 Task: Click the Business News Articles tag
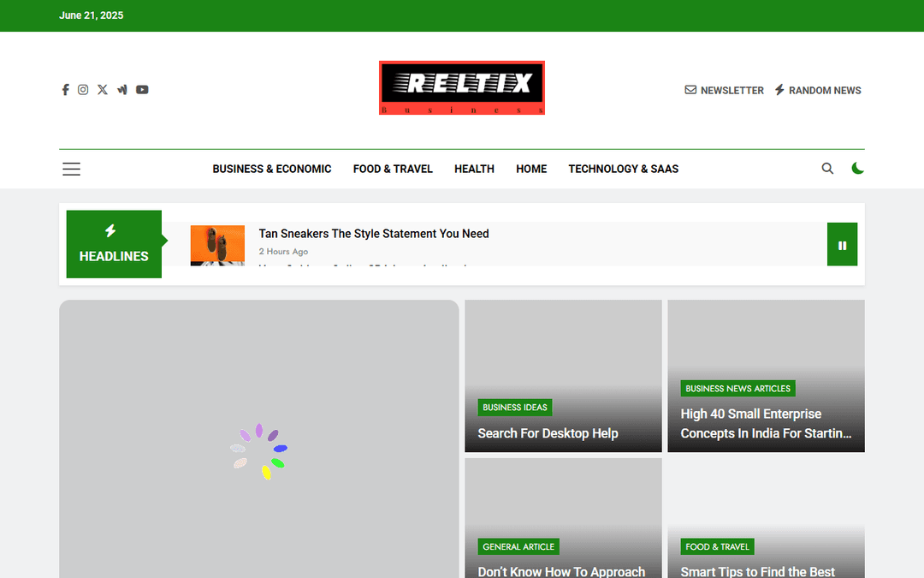pyautogui.click(x=737, y=389)
